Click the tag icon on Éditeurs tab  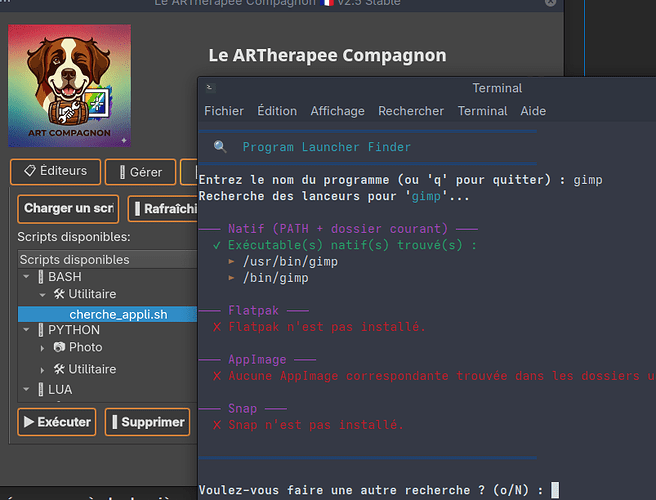pyautogui.click(x=30, y=170)
